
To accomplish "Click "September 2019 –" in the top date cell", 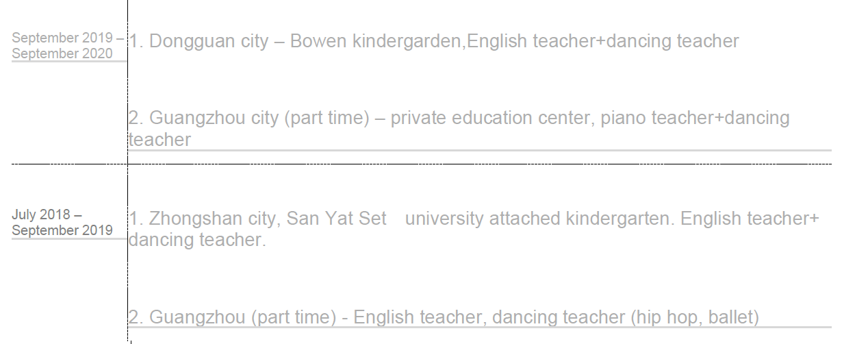I will pyautogui.click(x=68, y=38).
